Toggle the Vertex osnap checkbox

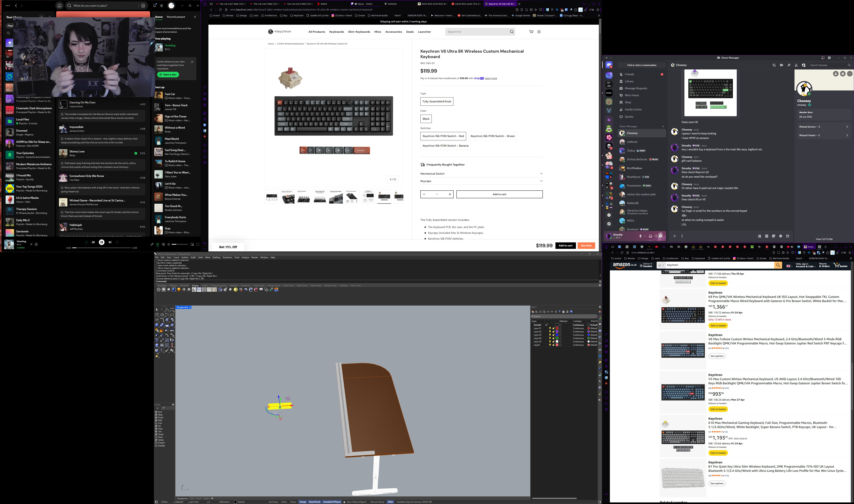pos(156,440)
